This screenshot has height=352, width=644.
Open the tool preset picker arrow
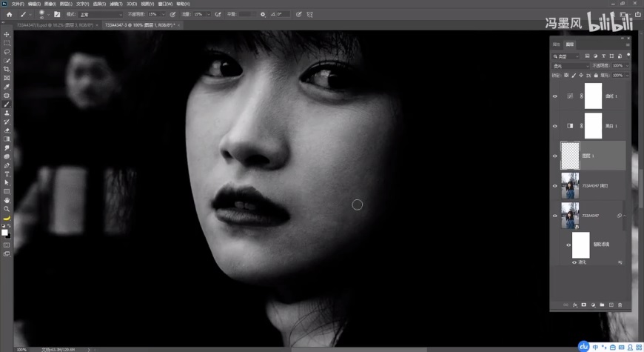30,14
